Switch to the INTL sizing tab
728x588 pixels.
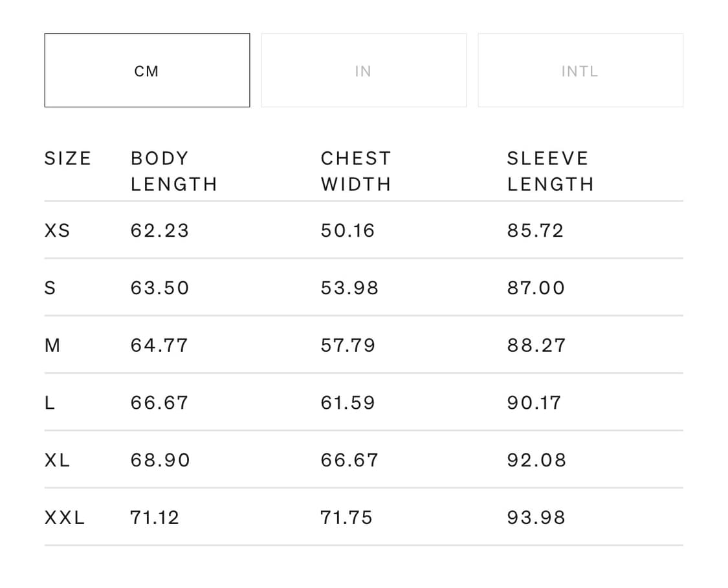[580, 71]
